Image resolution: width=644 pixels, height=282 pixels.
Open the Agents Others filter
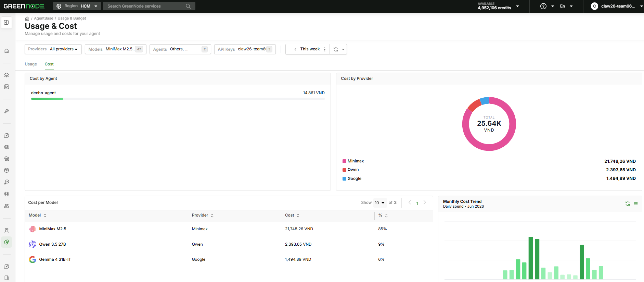(180, 49)
